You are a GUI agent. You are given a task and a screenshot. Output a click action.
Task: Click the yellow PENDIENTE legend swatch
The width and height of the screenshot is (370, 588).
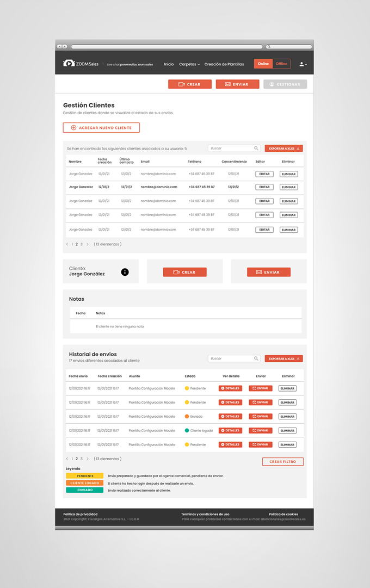pyautogui.click(x=84, y=476)
